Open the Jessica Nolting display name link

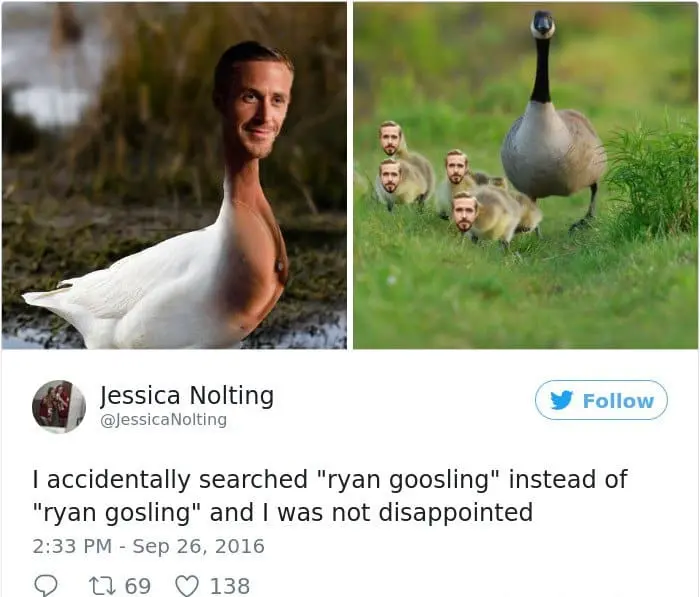[187, 396]
